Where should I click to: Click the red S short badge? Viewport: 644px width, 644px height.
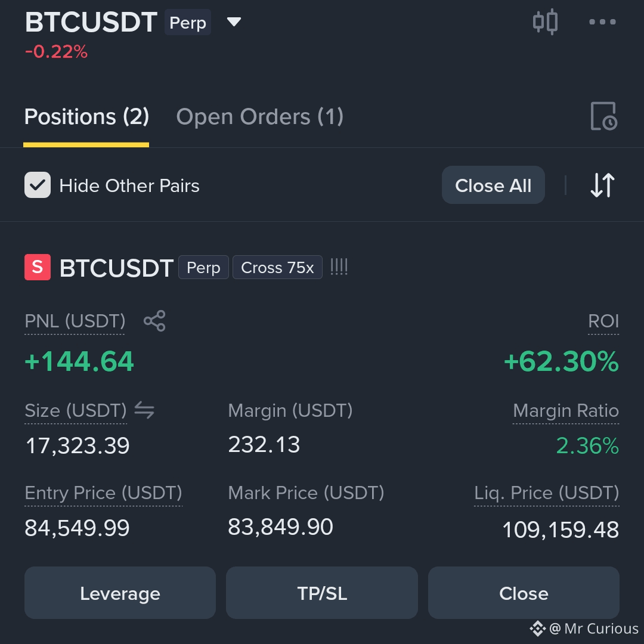tap(38, 267)
